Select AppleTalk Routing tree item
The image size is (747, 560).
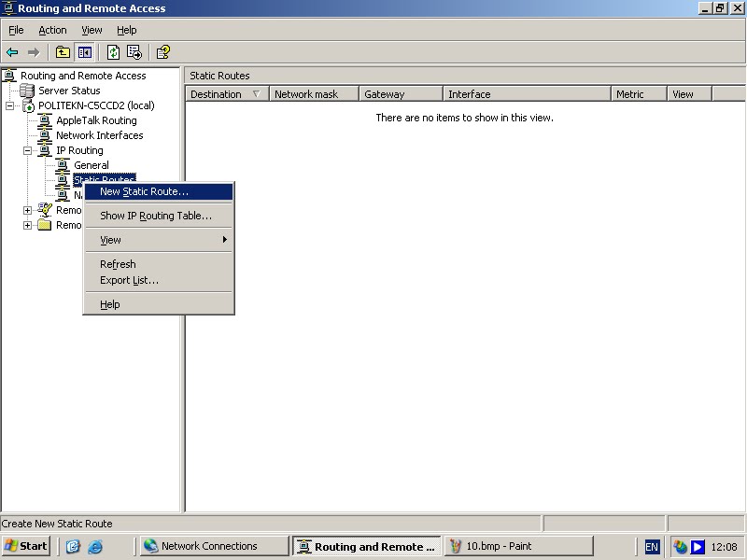coord(96,120)
